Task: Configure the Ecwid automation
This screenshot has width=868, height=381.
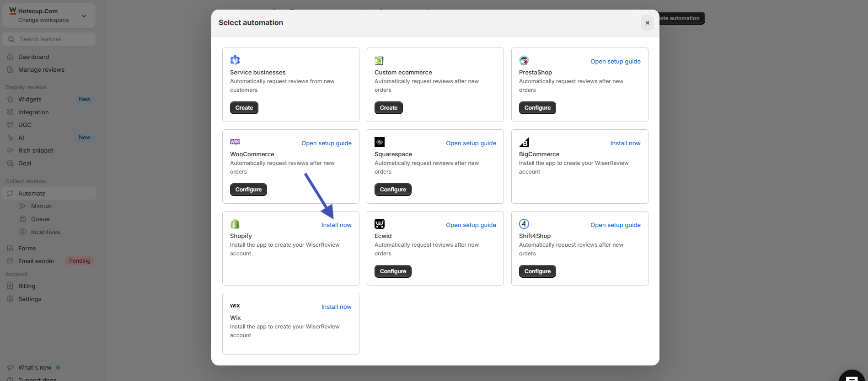Action: point(393,271)
